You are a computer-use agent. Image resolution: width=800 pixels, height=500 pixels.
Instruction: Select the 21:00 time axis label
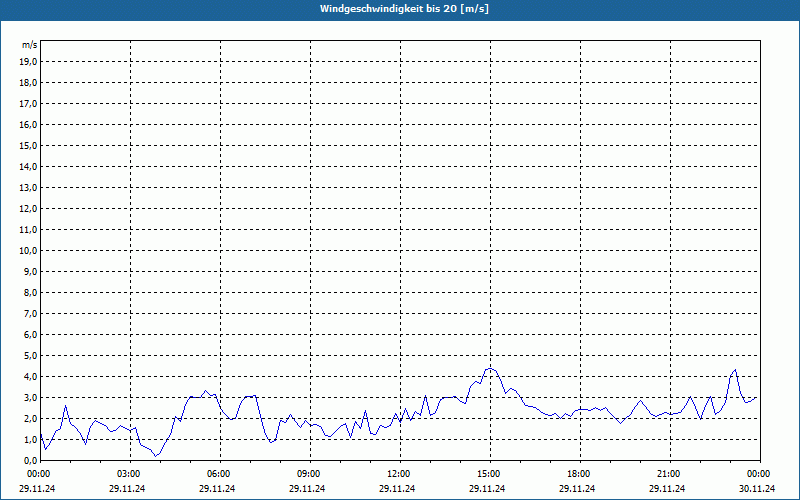(668, 473)
